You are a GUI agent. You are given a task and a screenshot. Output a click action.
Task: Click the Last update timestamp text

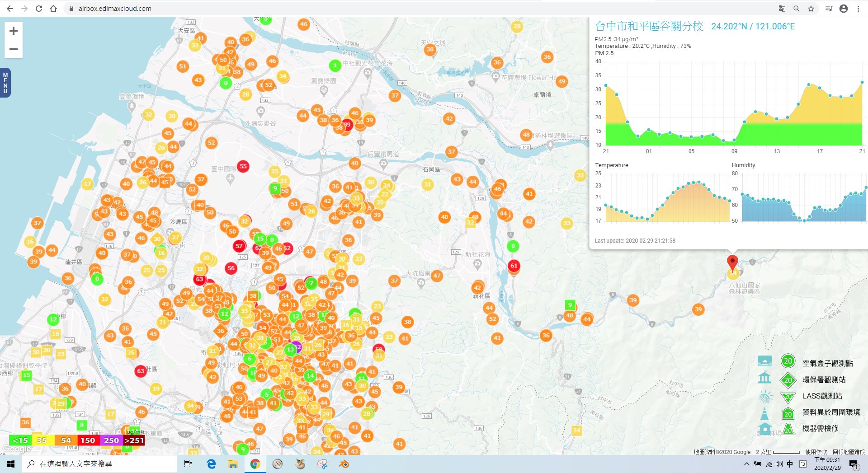click(x=635, y=241)
